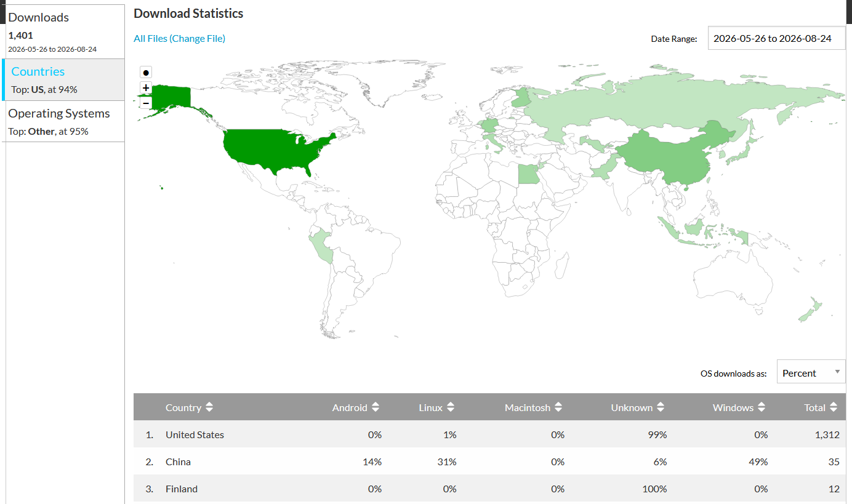Click the China table row name
Image resolution: width=852 pixels, height=504 pixels.
click(178, 462)
